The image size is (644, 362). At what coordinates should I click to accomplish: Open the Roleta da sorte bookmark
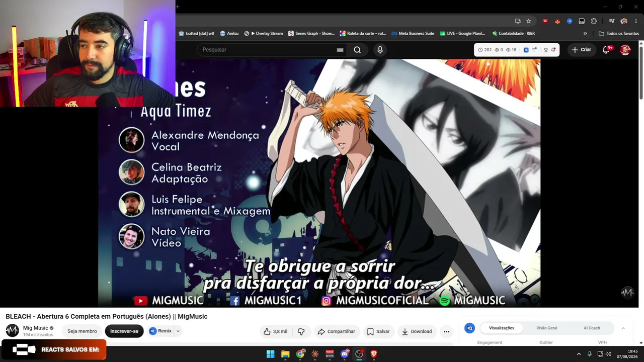pos(363,34)
